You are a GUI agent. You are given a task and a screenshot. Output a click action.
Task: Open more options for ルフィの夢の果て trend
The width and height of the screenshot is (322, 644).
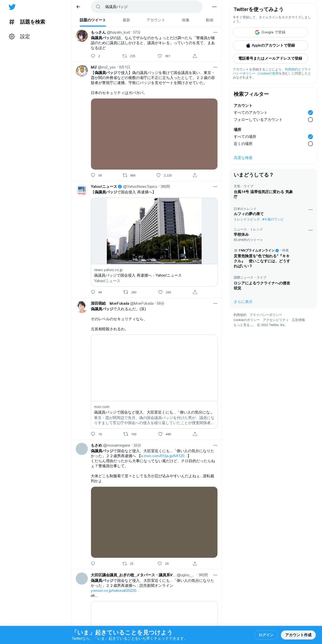[310, 210]
